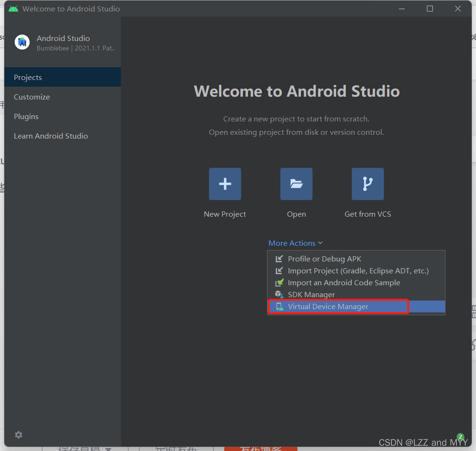
Task: Switch to the Customize tab
Action: pos(62,97)
